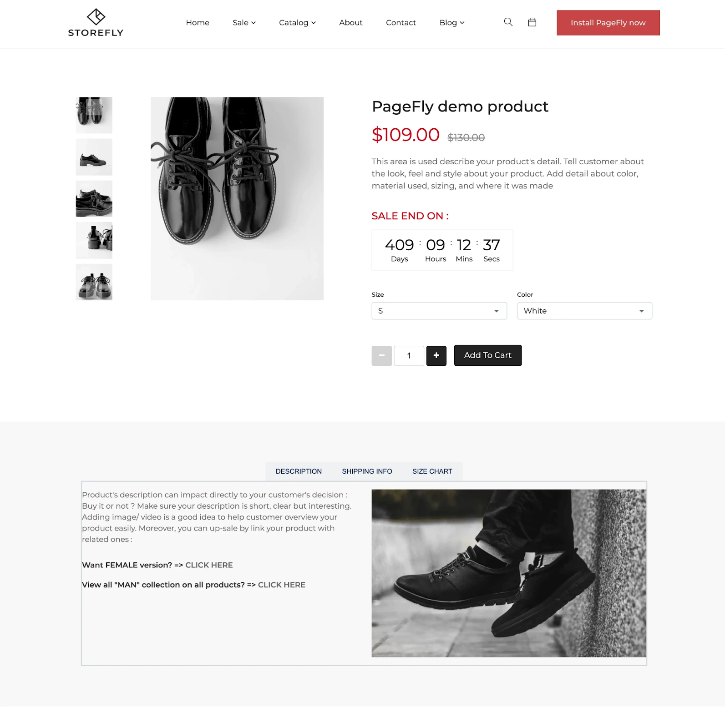Select the fourth shoe thumbnail
The width and height of the screenshot is (725, 728).
(x=94, y=241)
